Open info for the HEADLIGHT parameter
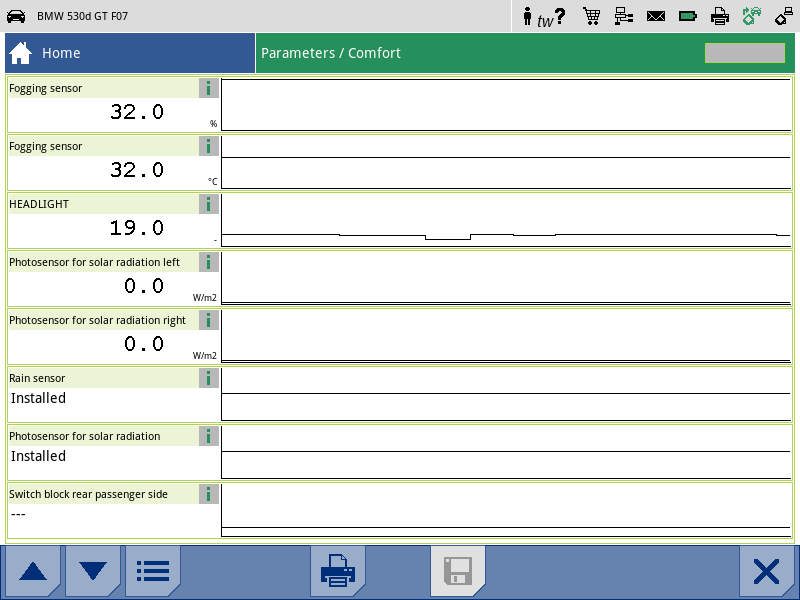The height and width of the screenshot is (600, 800). coord(208,203)
